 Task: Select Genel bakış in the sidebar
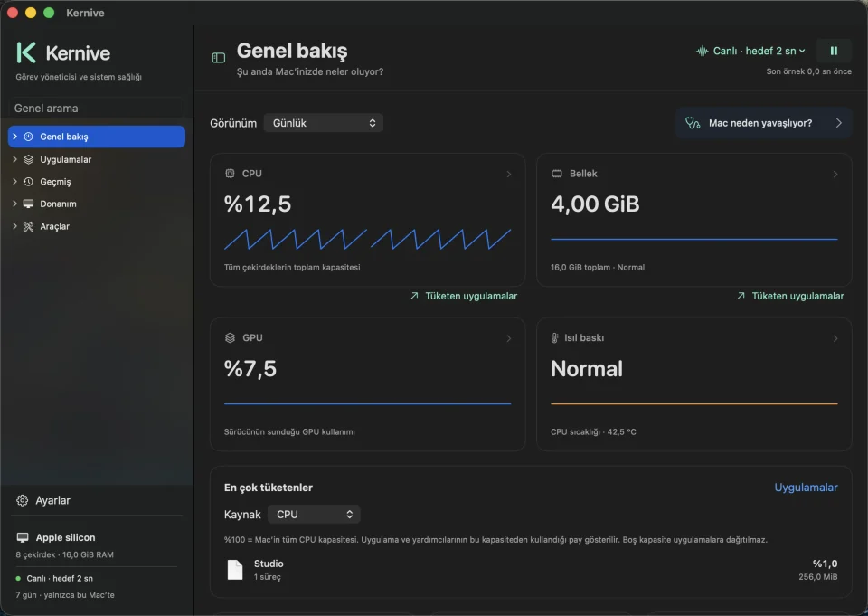pos(97,137)
